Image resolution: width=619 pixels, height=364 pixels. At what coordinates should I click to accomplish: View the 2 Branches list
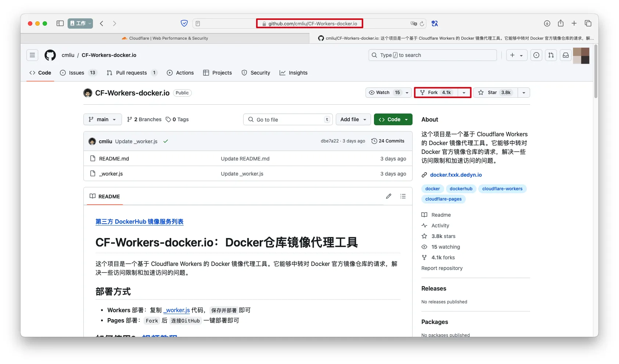coord(144,119)
